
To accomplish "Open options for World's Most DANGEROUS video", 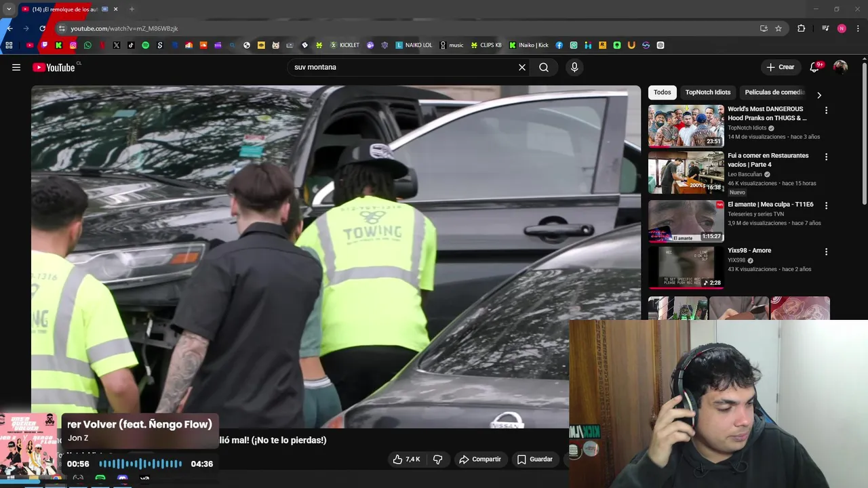I will 826,110.
